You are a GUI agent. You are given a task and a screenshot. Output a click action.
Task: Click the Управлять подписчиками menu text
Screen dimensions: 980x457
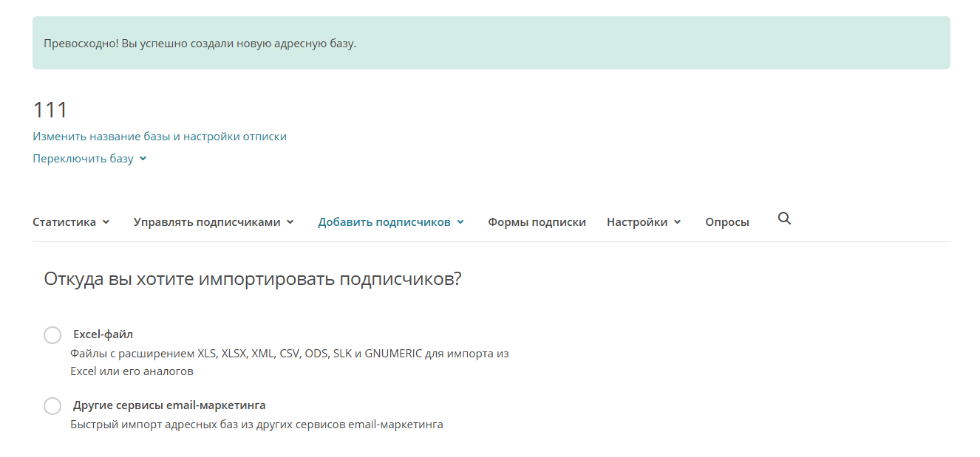[x=207, y=222]
